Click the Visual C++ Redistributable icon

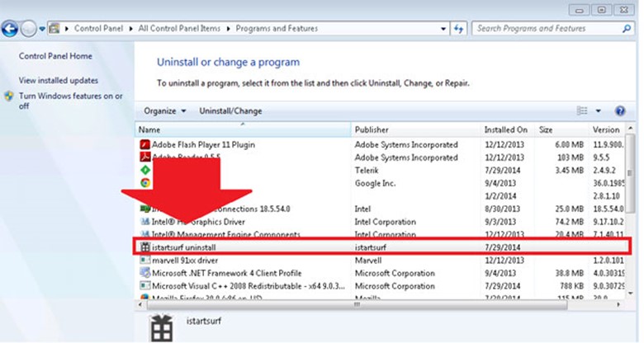(x=145, y=285)
